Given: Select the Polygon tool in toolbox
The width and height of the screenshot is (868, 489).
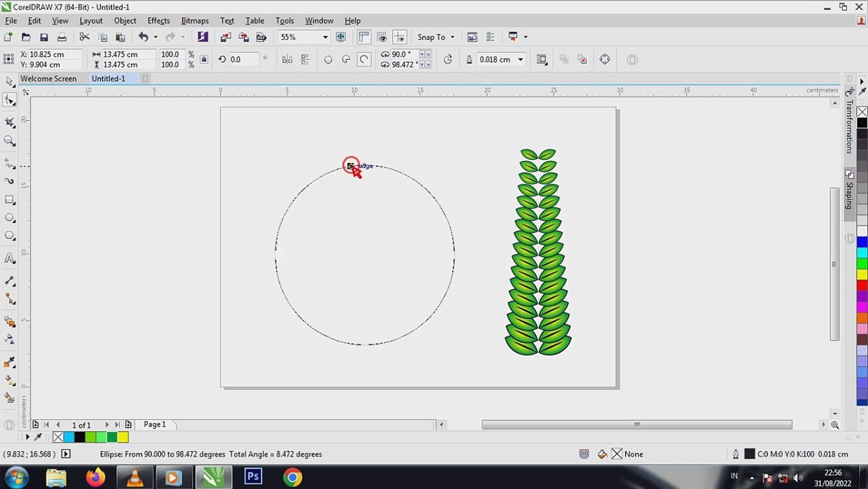Looking at the screenshot, I should tap(10, 236).
